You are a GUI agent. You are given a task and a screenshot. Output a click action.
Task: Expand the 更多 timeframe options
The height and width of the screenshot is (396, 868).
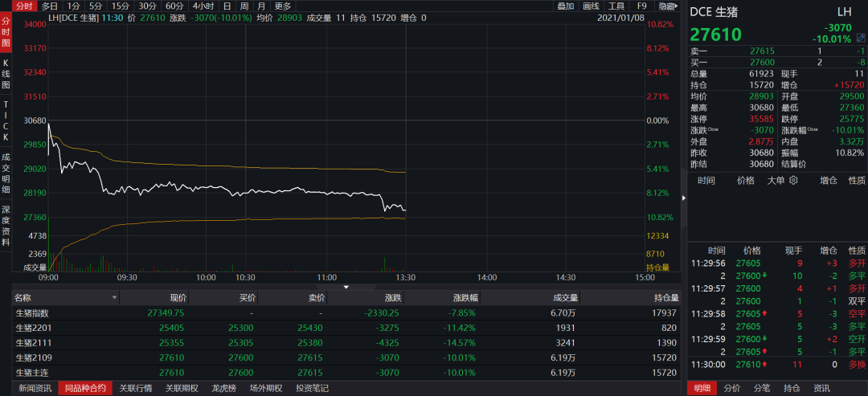tap(283, 6)
